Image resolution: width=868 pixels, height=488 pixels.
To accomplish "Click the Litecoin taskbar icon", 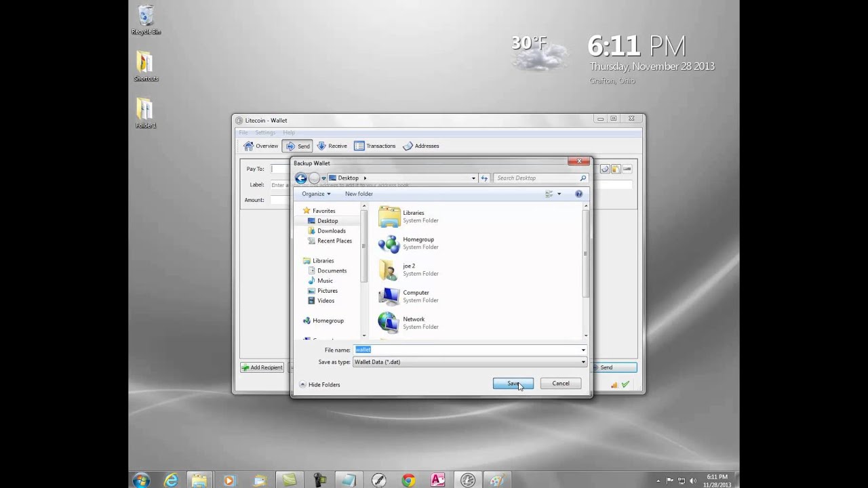I will [468, 480].
